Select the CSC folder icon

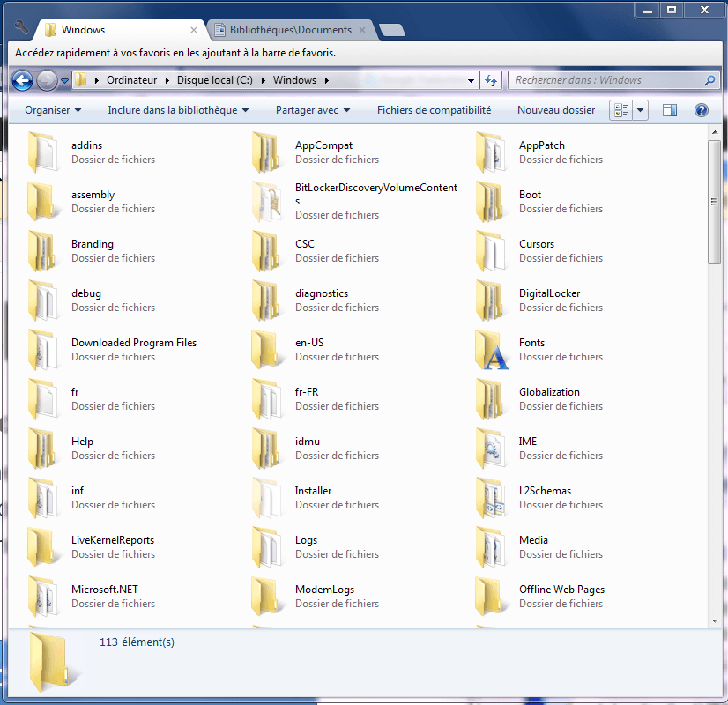coord(267,251)
